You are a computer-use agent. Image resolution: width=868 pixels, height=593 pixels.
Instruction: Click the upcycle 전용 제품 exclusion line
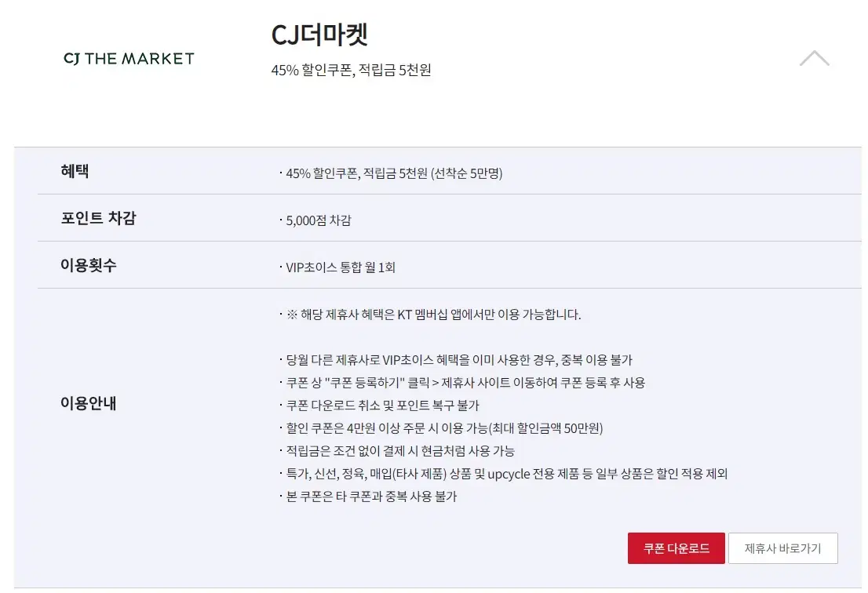coord(506,474)
